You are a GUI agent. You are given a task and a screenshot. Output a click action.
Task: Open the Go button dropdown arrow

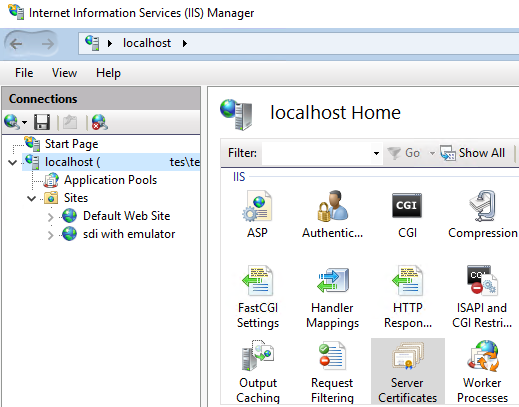click(x=432, y=153)
